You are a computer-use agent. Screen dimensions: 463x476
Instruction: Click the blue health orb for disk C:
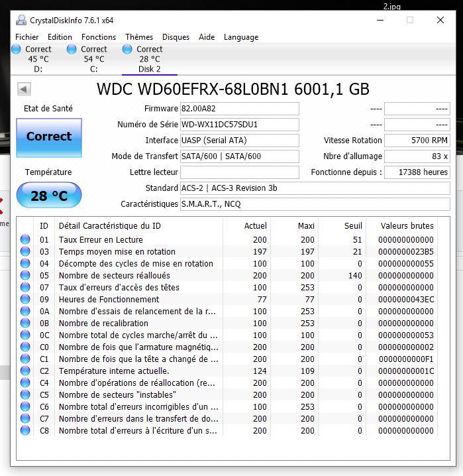[72, 49]
